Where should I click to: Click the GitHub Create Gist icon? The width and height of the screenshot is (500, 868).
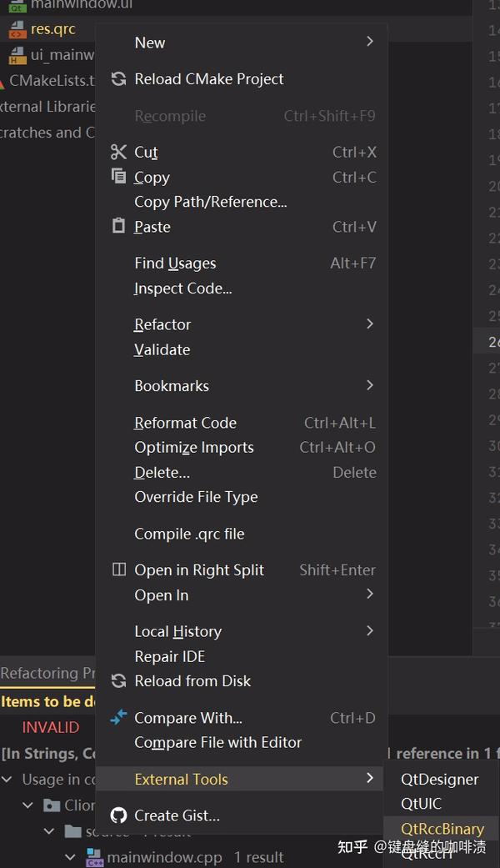pos(118,815)
